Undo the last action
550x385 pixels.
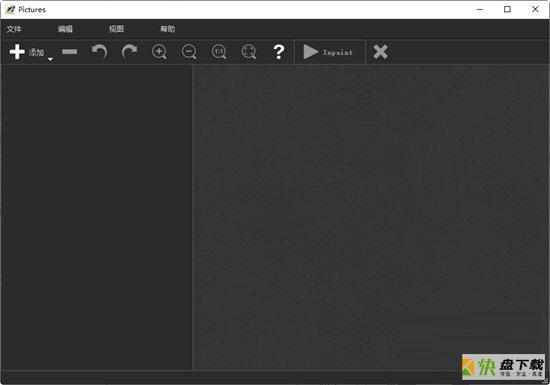(x=99, y=52)
